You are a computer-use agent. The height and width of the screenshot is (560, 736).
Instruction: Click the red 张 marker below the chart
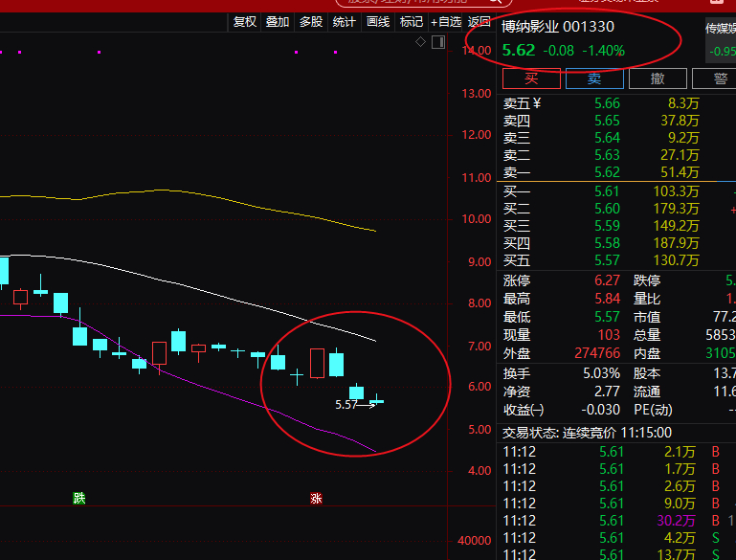(x=317, y=498)
